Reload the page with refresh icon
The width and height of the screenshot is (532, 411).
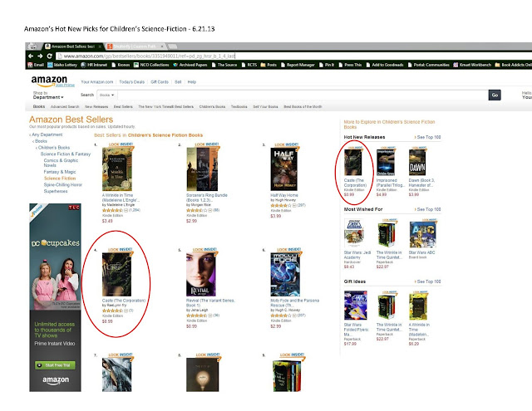click(50, 56)
